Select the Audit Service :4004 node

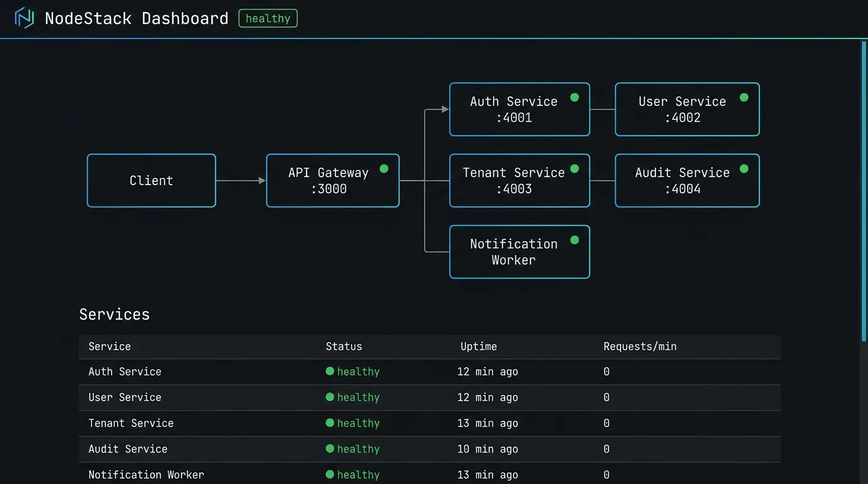[688, 180]
